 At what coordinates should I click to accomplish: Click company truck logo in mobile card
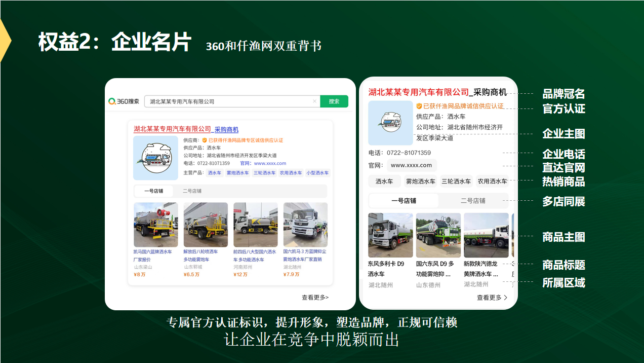coord(390,123)
